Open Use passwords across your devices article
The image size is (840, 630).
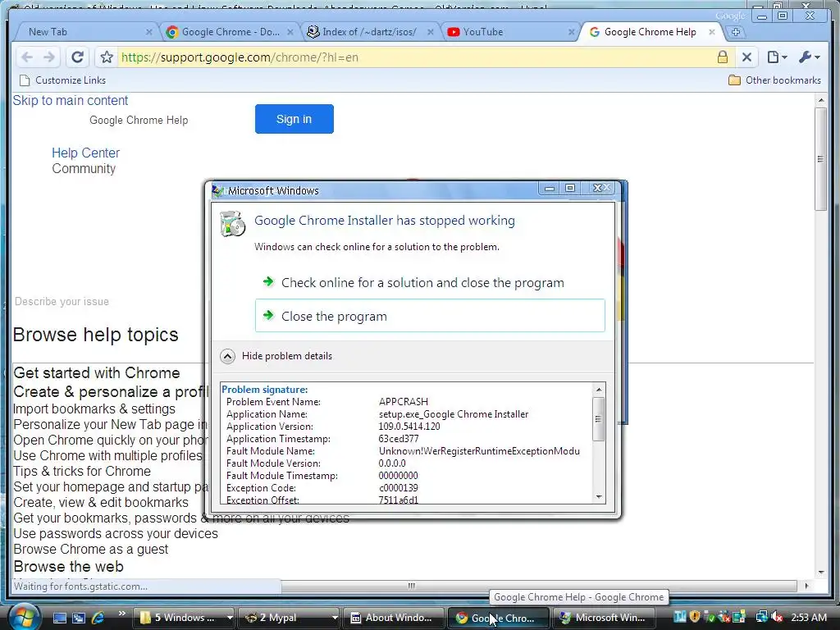click(116, 534)
